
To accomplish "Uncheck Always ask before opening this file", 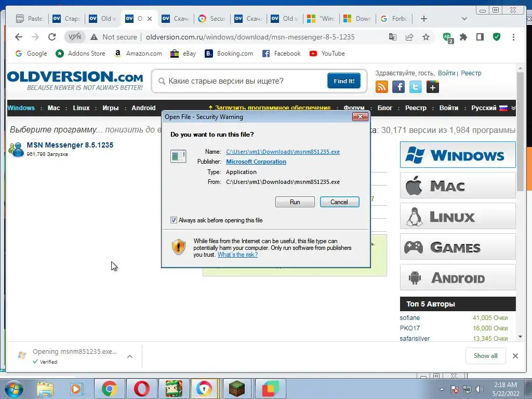I will coord(174,220).
